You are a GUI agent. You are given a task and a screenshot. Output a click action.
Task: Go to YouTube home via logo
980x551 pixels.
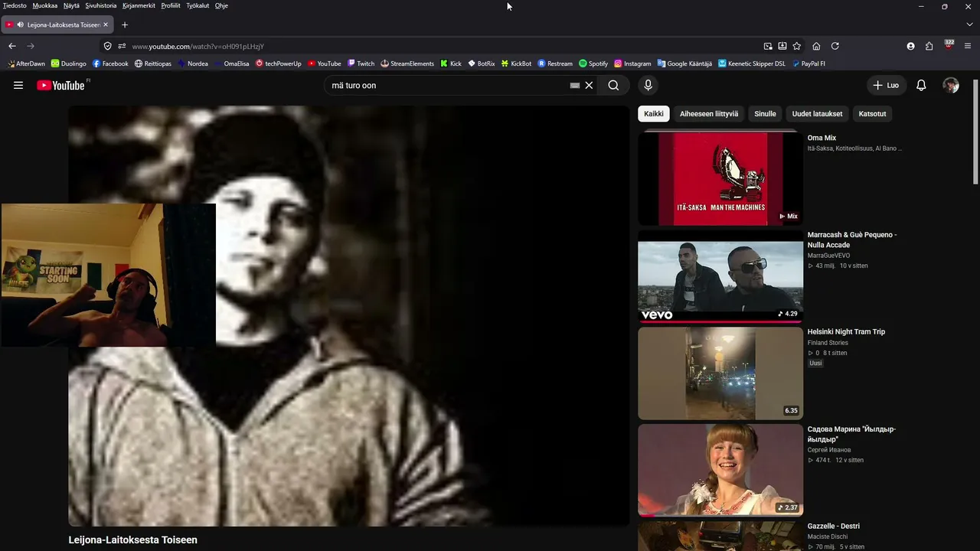tap(61, 85)
